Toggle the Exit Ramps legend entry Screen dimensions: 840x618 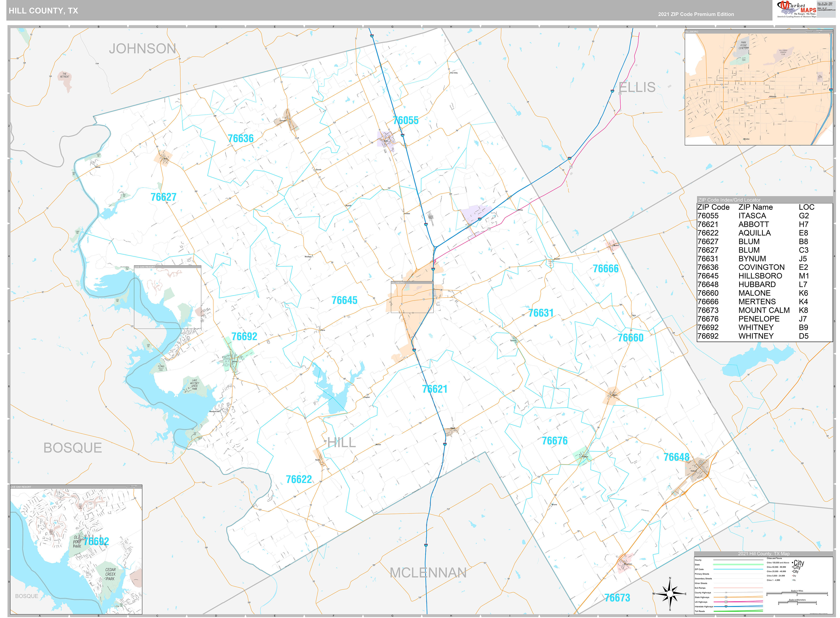pyautogui.click(x=738, y=588)
